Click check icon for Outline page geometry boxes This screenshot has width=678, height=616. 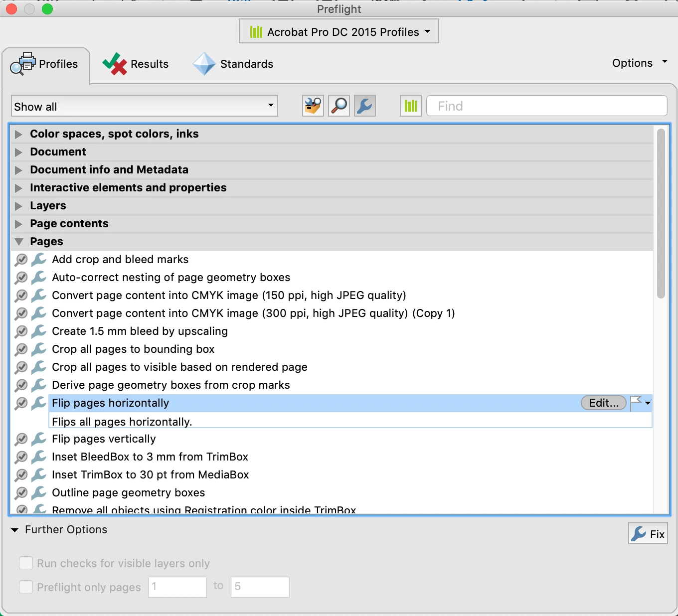click(21, 492)
